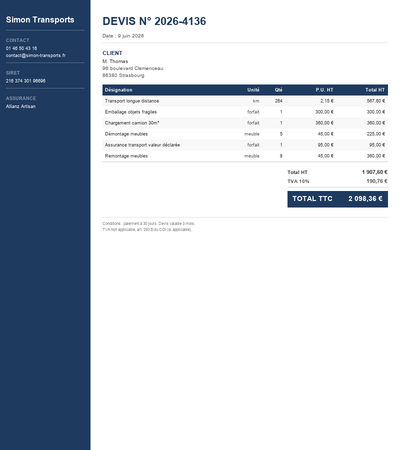Image resolution: width=400 pixels, height=450 pixels.
Task: Click the CONTACT sidebar label
Action: pos(17,40)
